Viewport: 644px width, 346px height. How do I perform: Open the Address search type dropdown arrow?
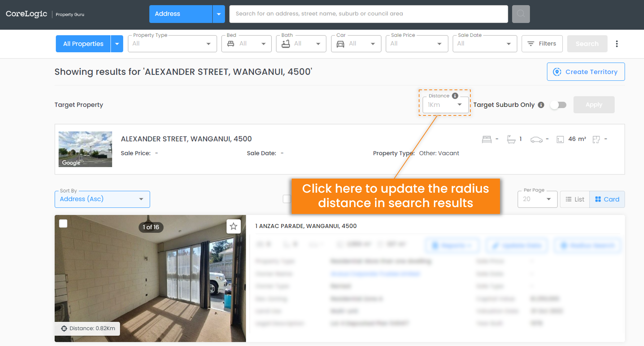coord(218,14)
